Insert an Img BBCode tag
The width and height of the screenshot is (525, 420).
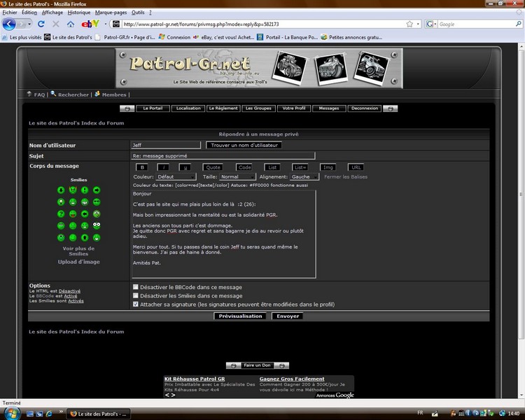(328, 167)
